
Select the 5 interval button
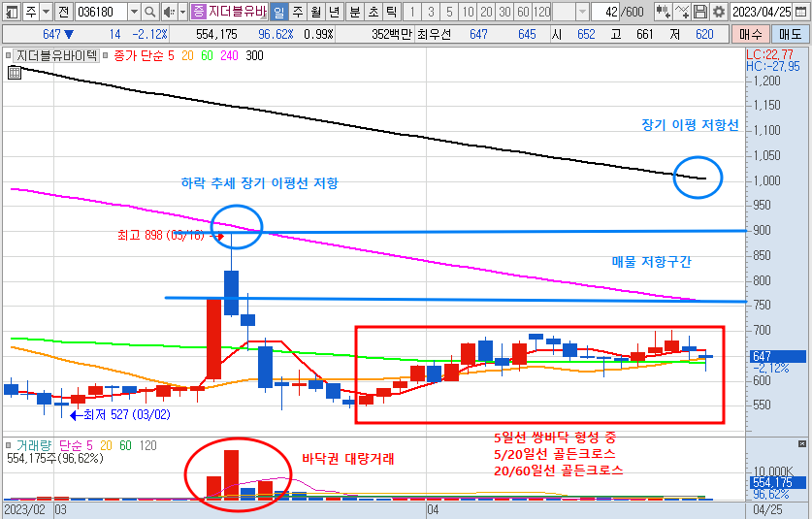pyautogui.click(x=449, y=12)
